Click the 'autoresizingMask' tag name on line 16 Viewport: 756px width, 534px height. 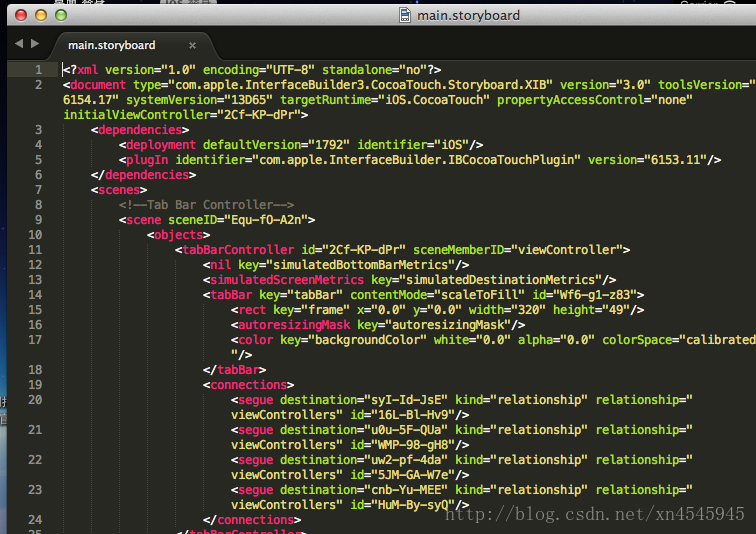(x=294, y=325)
